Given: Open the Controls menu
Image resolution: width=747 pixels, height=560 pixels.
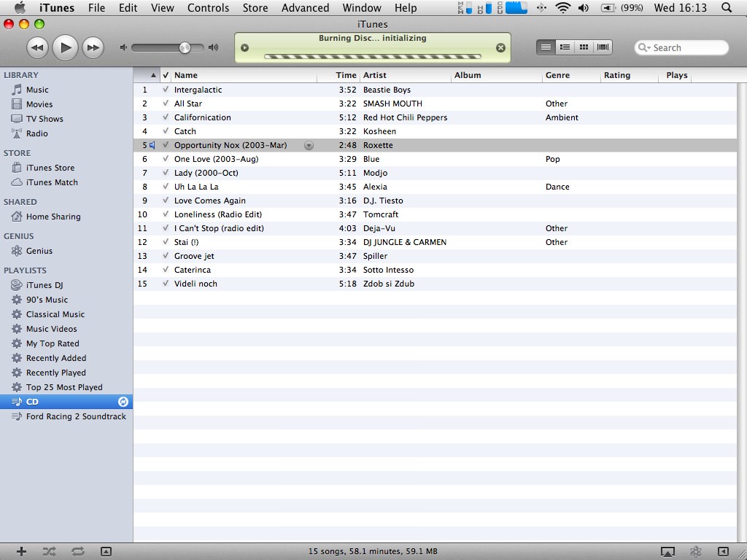Looking at the screenshot, I should click(x=208, y=7).
